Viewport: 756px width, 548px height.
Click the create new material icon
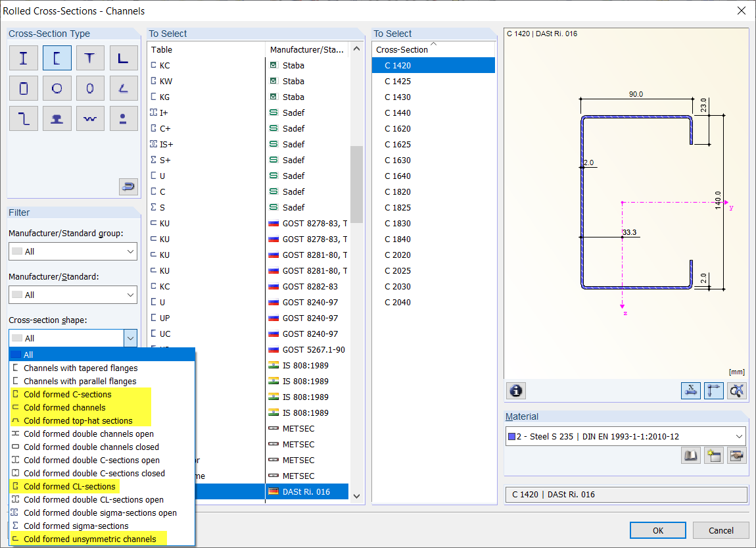(714, 455)
